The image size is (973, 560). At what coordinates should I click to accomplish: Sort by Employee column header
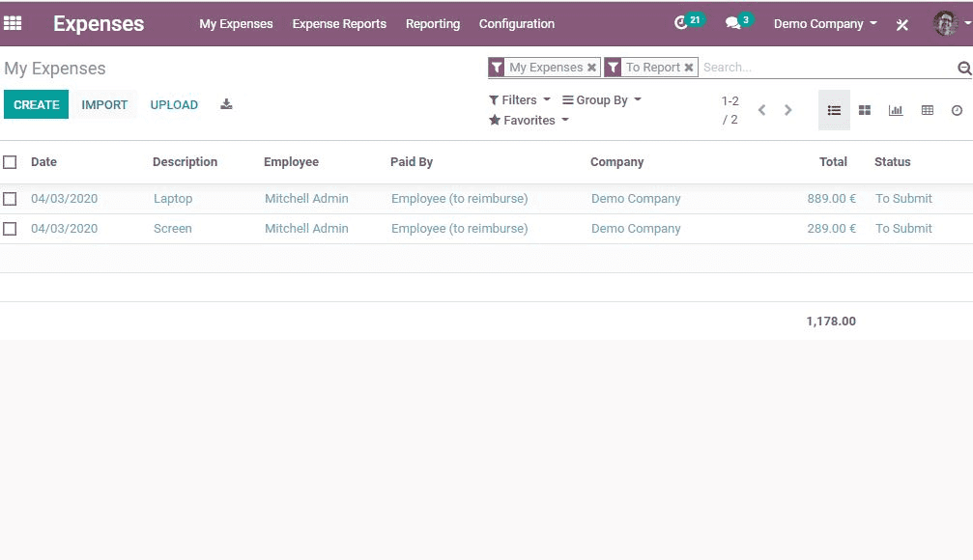291,162
